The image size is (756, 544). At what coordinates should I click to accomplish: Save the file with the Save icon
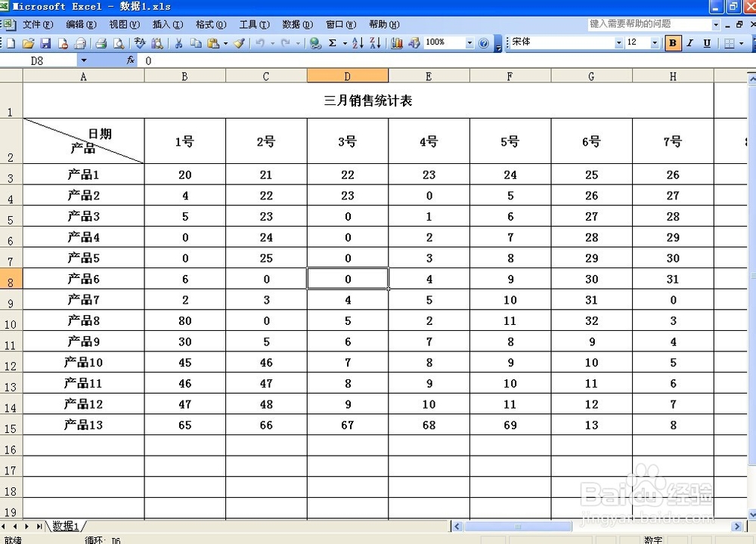[46, 43]
